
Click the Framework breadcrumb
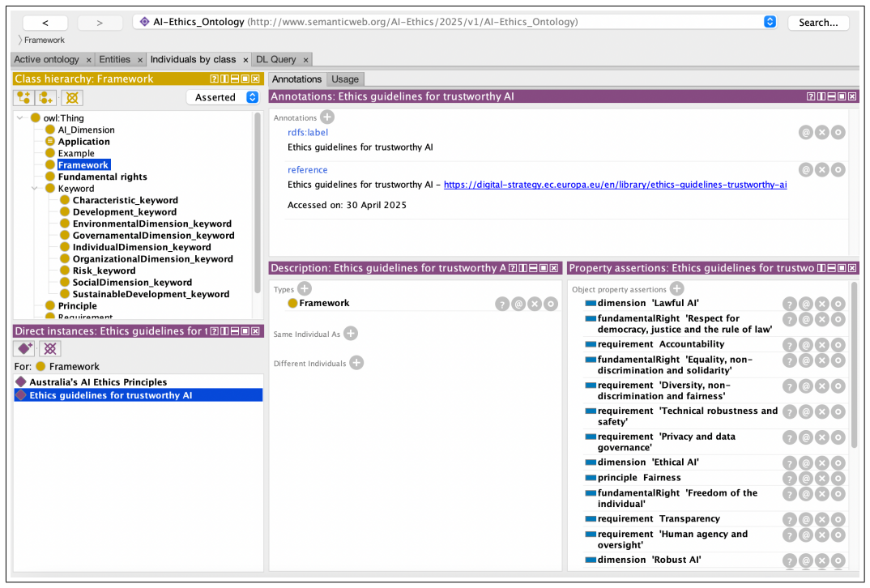click(x=45, y=40)
